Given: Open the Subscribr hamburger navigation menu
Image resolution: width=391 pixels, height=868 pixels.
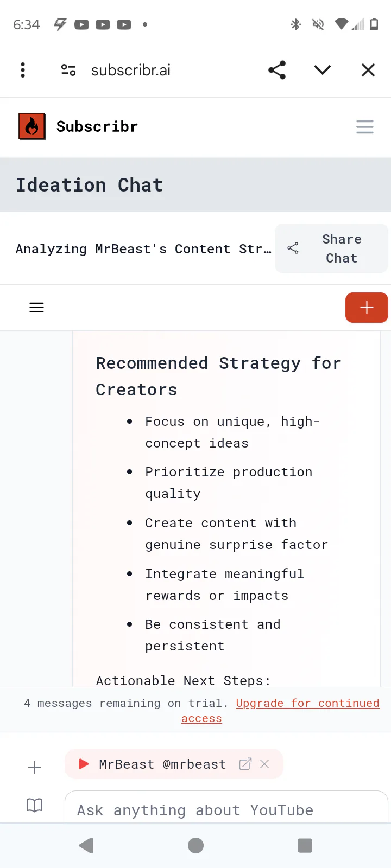Looking at the screenshot, I should tap(364, 127).
